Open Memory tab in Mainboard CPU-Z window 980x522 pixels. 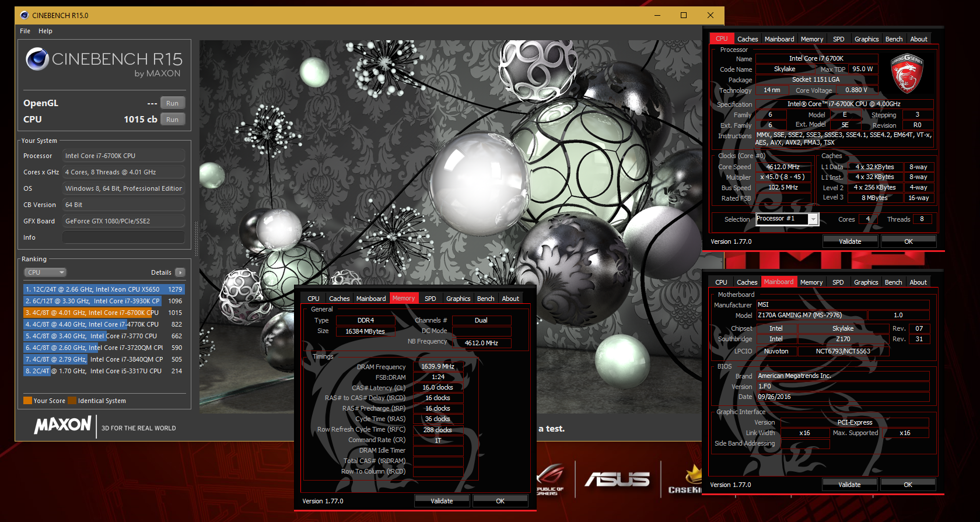point(811,282)
